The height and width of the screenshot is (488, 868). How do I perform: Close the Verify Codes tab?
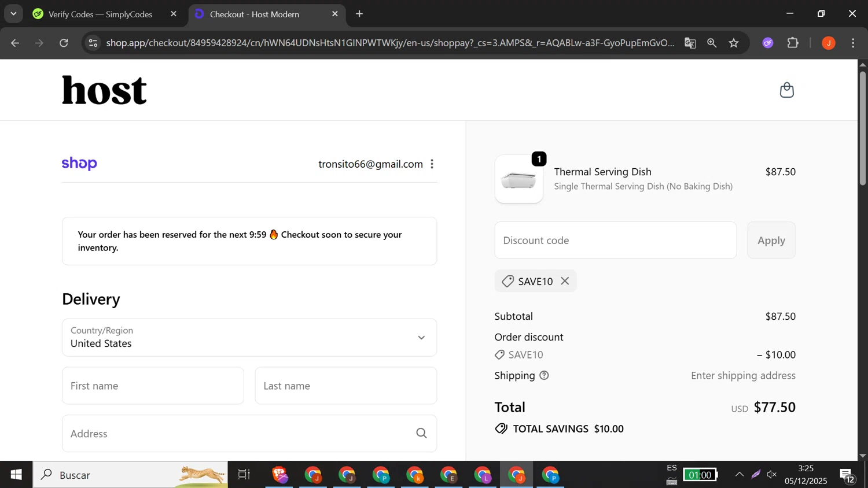click(173, 14)
